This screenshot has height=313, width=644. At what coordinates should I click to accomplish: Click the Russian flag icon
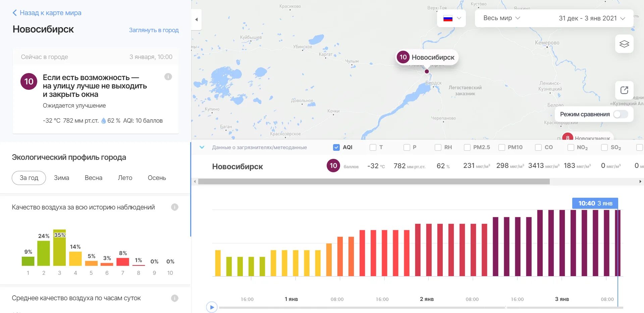[x=448, y=18]
